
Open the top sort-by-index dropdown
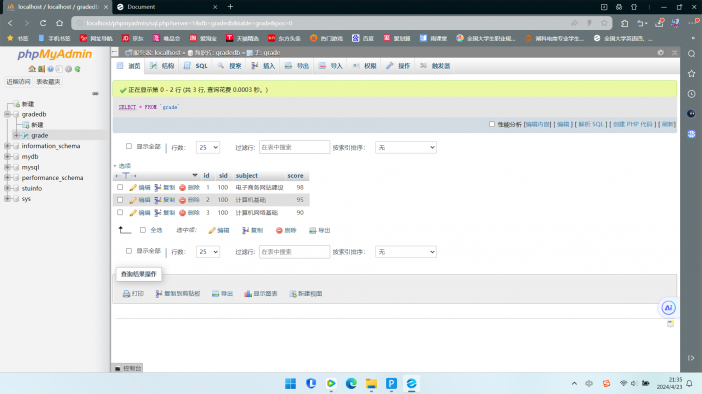[406, 147]
